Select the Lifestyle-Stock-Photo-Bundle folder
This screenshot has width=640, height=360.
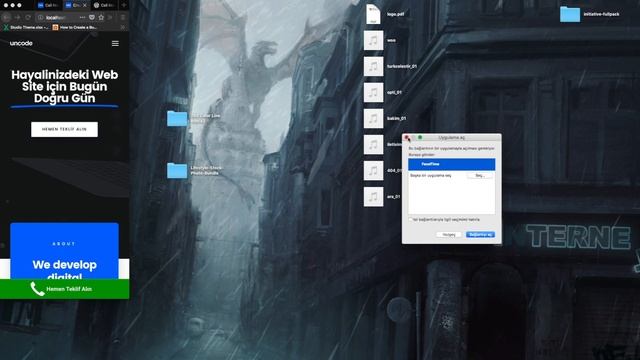click(177, 171)
